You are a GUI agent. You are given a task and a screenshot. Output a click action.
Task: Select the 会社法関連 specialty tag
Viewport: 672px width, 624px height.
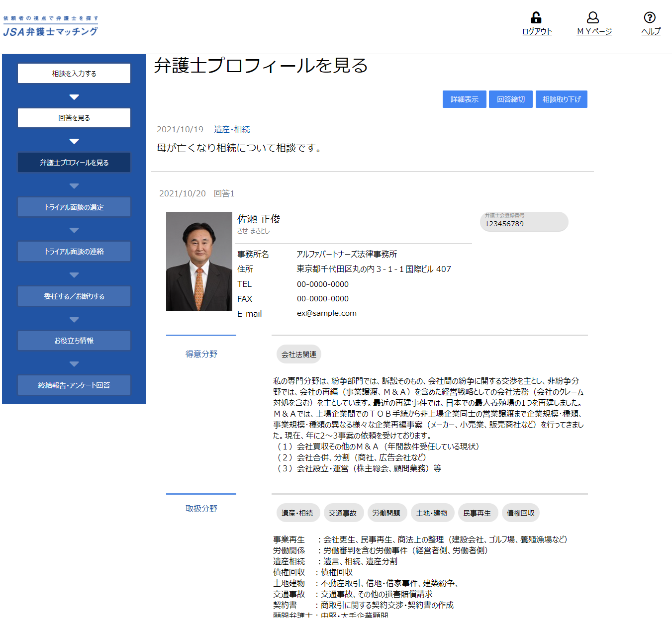tap(299, 354)
